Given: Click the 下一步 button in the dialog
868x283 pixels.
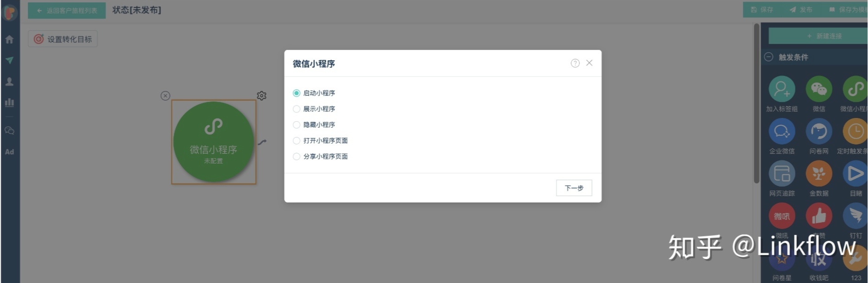Looking at the screenshot, I should tap(574, 188).
